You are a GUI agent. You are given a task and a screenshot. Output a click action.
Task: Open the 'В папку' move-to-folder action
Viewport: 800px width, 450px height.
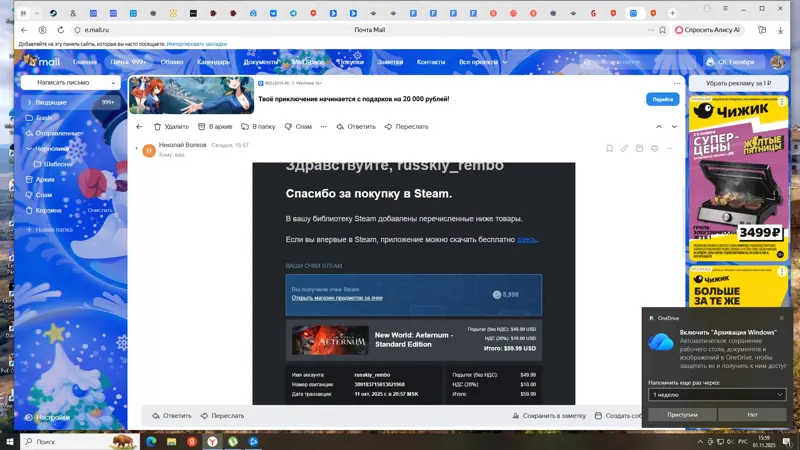point(258,127)
